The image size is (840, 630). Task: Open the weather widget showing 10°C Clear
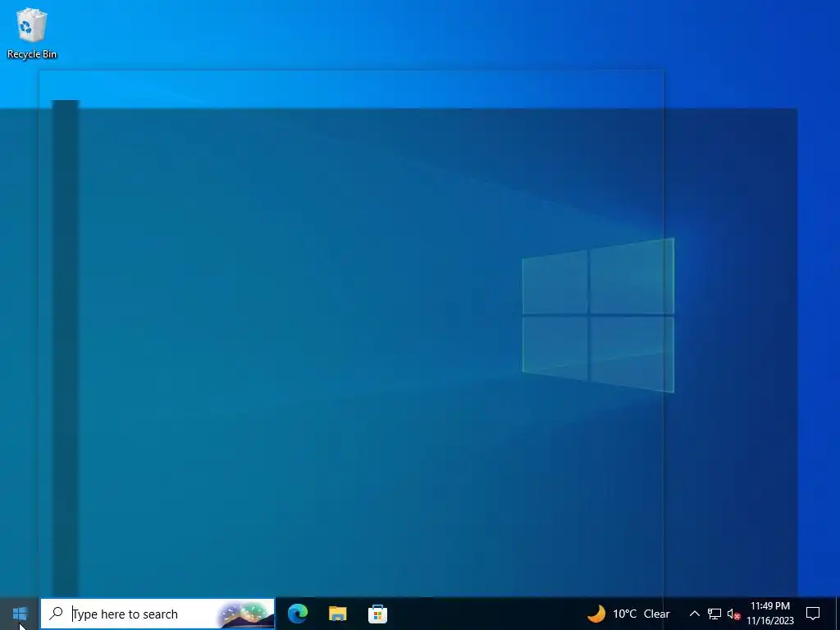tap(628, 614)
